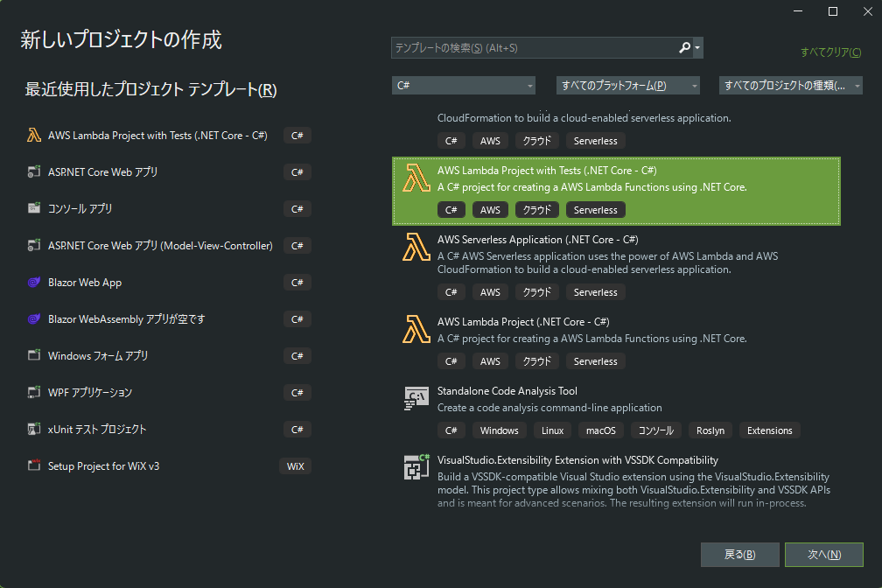Select ASP.NET Core Web アプリ (Model-View-Controller) entry
The image size is (882, 588).
(169, 245)
